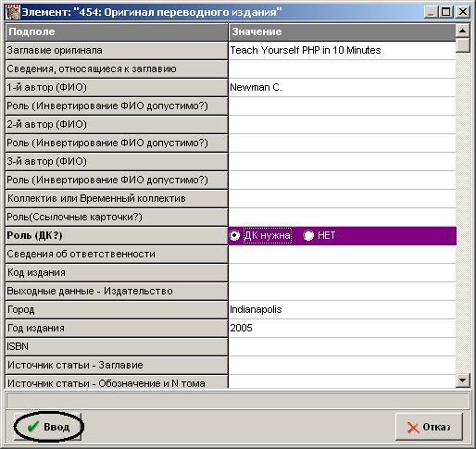The width and height of the screenshot is (476, 449).
Task: Select the 'НЕТ' radio option
Action: 308,235
